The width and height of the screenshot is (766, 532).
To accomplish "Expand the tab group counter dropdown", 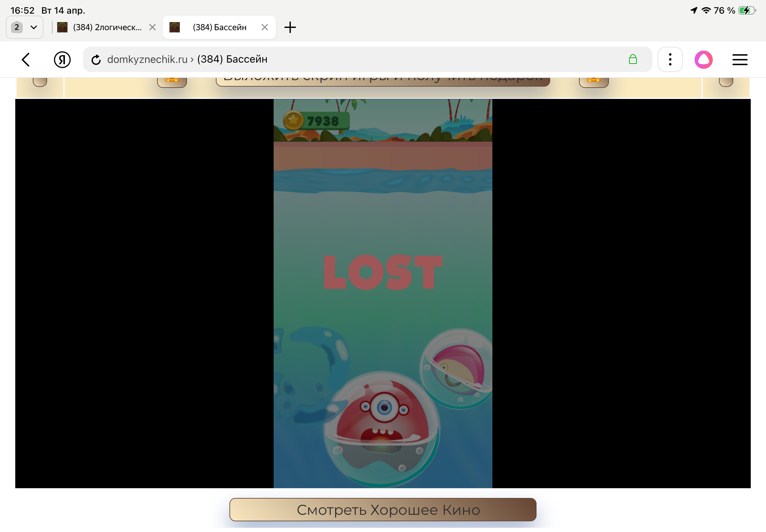I will (x=24, y=27).
